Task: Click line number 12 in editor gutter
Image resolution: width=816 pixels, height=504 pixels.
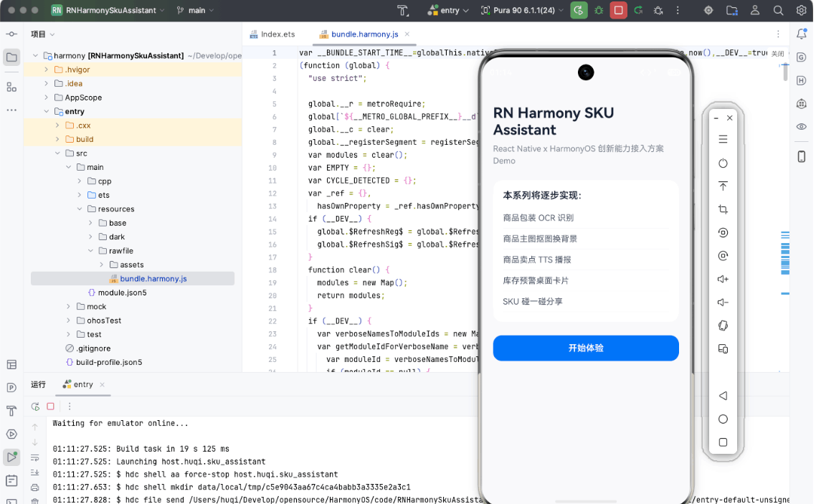Action: [x=272, y=194]
